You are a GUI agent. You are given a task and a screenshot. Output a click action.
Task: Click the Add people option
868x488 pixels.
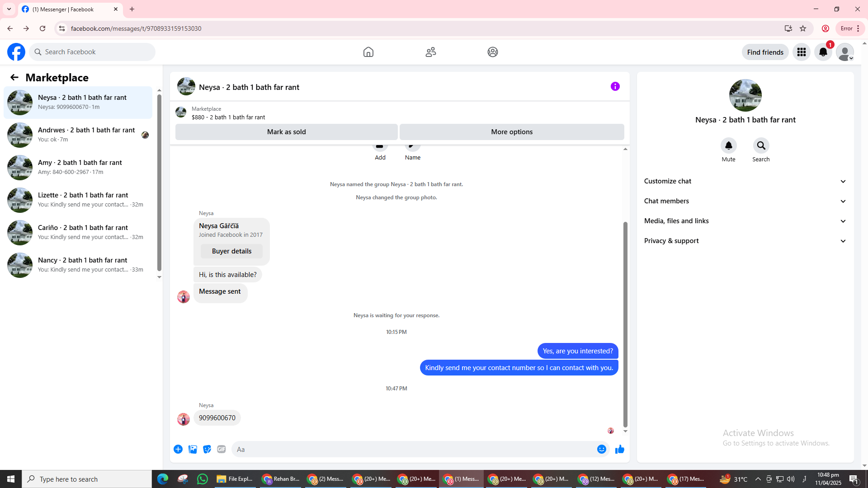[x=380, y=153]
